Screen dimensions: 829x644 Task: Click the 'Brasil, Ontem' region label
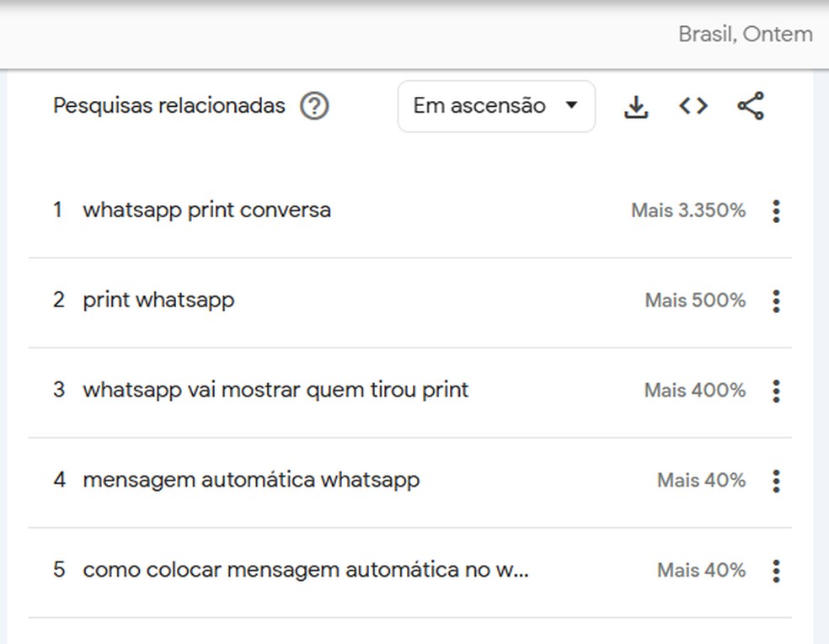[x=746, y=34]
